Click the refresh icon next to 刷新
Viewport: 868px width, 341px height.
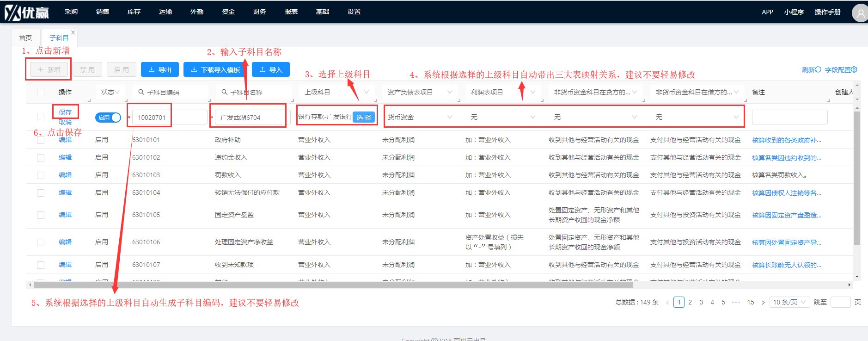pos(818,69)
